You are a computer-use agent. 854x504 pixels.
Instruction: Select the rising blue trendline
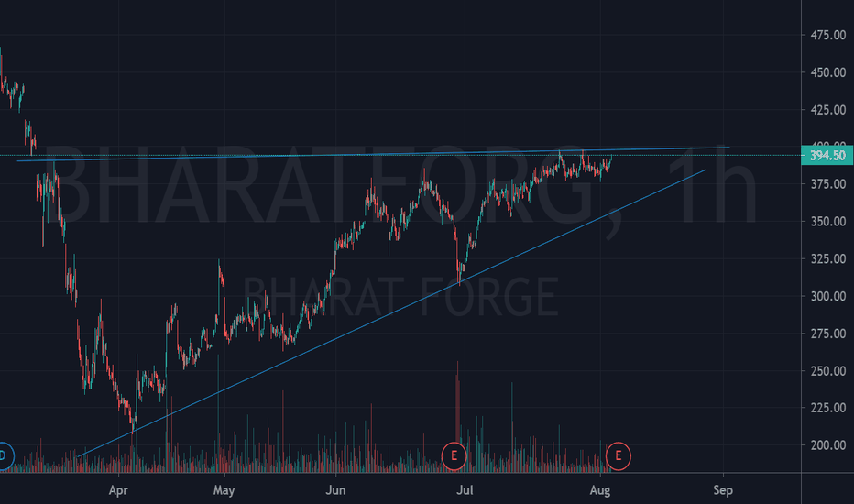(391, 313)
